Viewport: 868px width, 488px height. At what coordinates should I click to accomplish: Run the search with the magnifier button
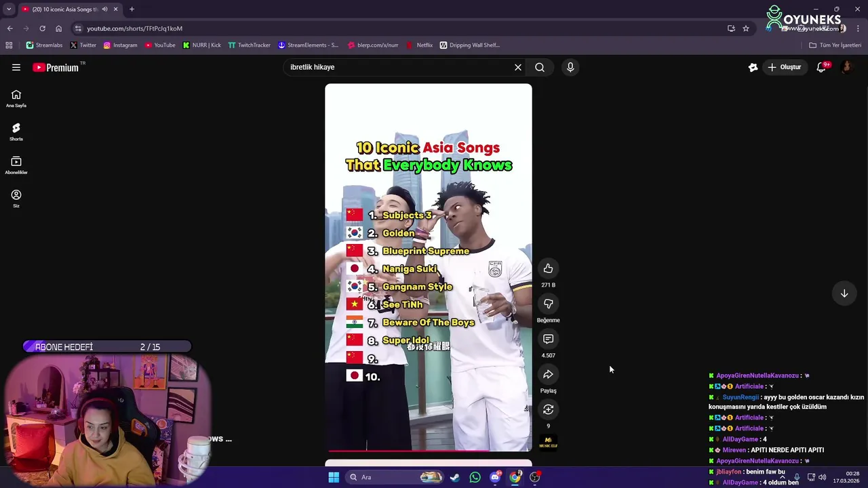pyautogui.click(x=540, y=67)
